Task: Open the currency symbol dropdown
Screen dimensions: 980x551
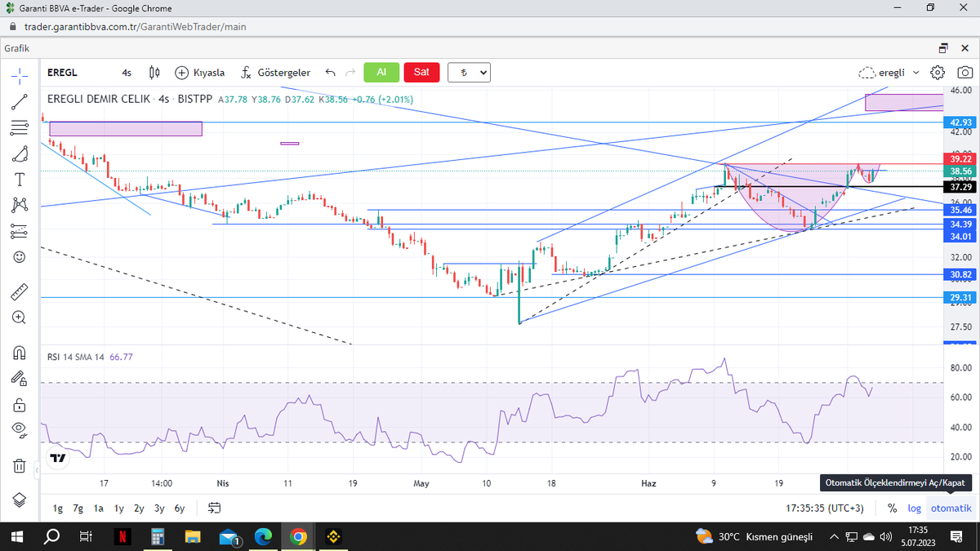Action: [x=469, y=72]
